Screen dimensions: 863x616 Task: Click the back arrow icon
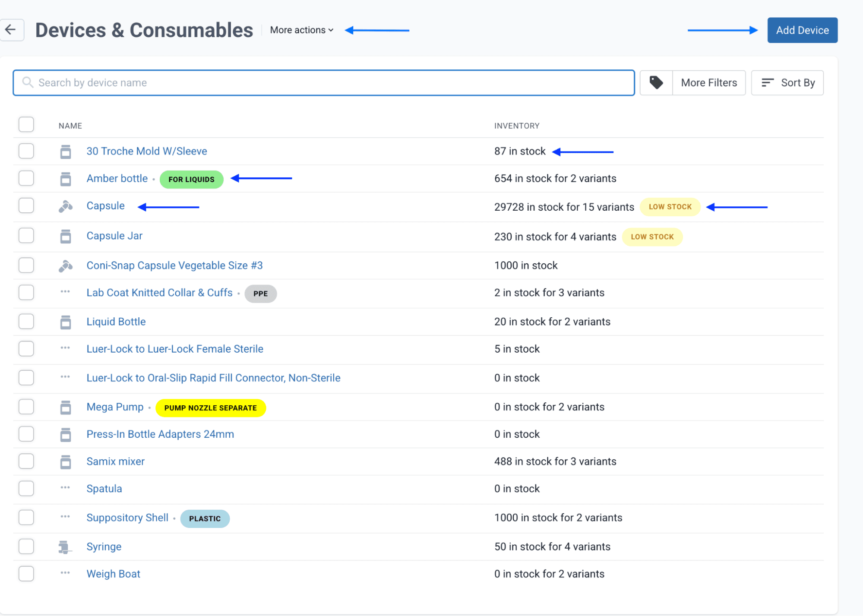point(11,30)
